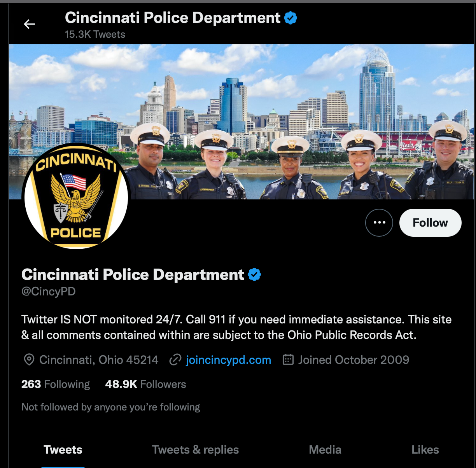This screenshot has height=468, width=476.
Task: Switch to the Likes tab
Action: coord(425,450)
